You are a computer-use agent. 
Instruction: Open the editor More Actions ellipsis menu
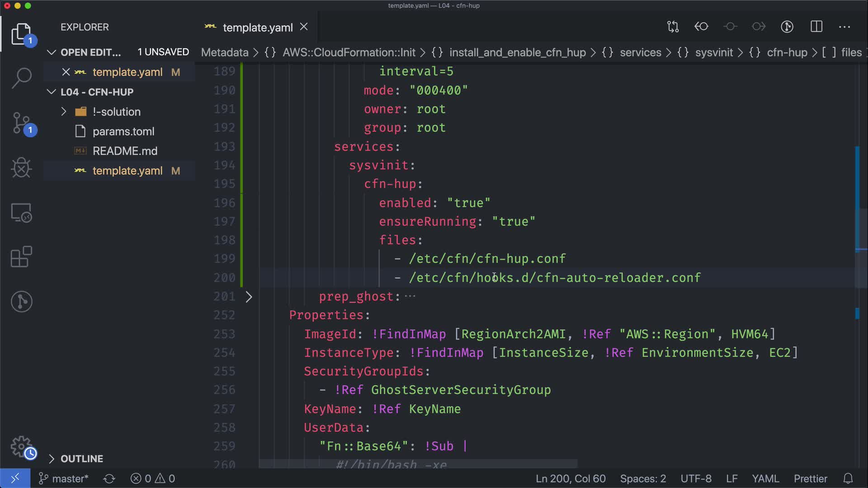[x=844, y=27]
